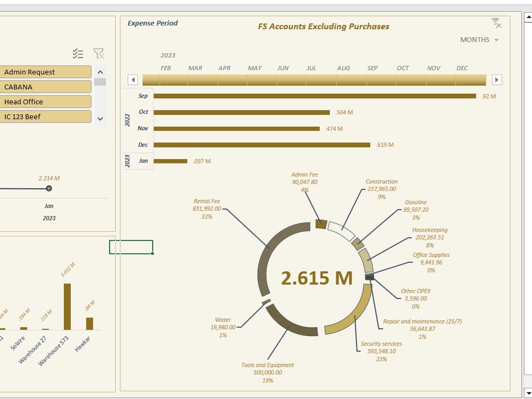Click the timeline back scroll arrow
The width and height of the screenshot is (532, 399).
[x=132, y=79]
